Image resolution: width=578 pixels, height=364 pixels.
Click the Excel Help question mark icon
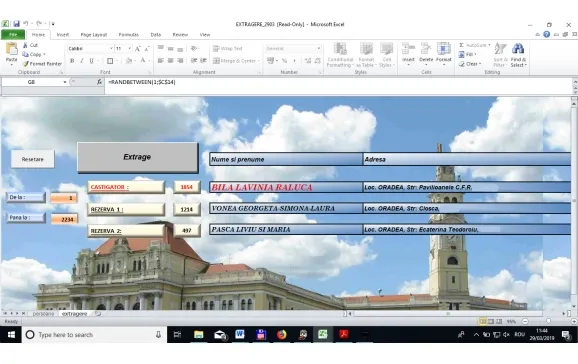pyautogui.click(x=546, y=34)
